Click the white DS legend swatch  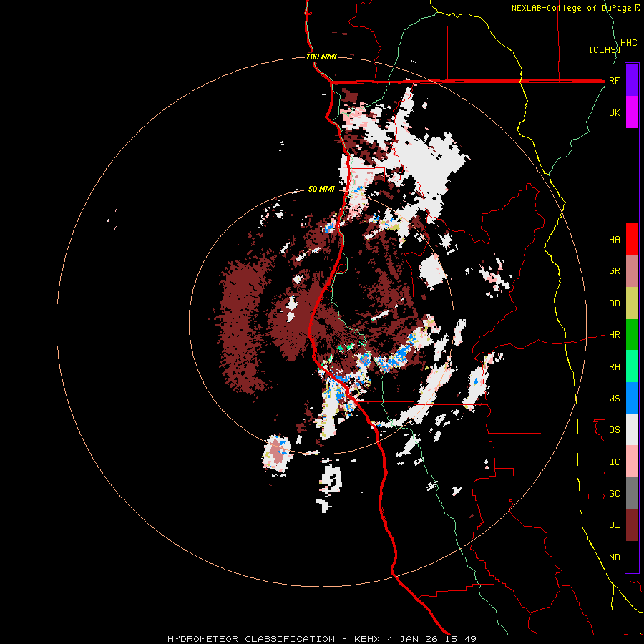click(632, 429)
